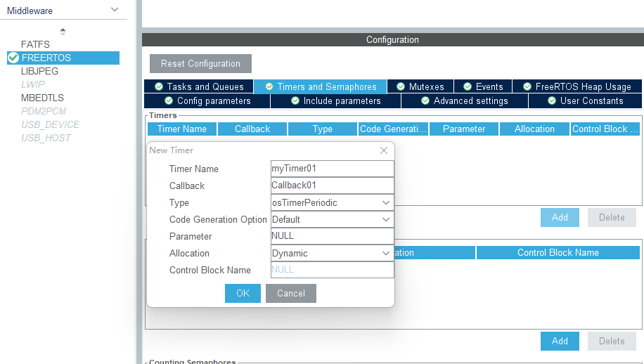The image size is (644, 364).
Task: Switch to the Mutexes tab
Action: pyautogui.click(x=420, y=86)
